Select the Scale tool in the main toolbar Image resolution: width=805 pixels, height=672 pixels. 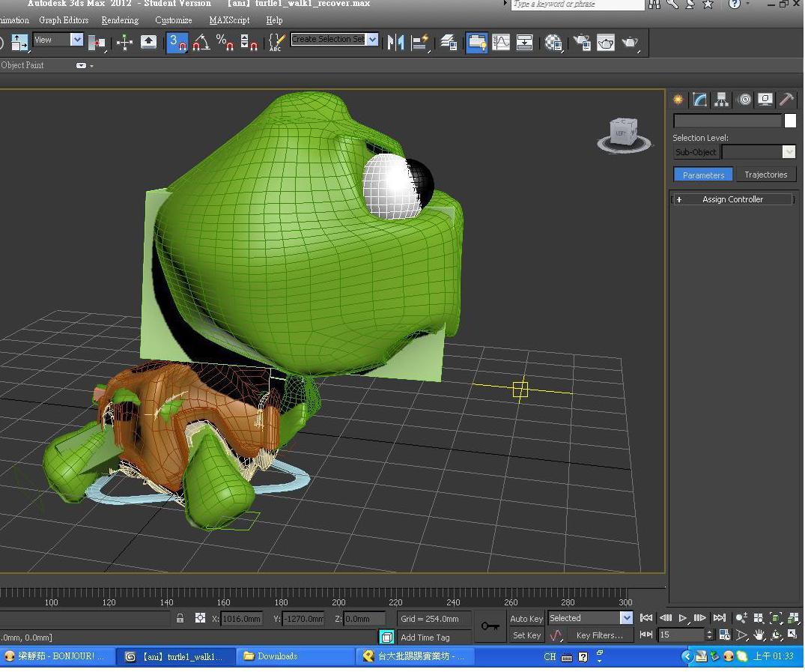[x=19, y=42]
